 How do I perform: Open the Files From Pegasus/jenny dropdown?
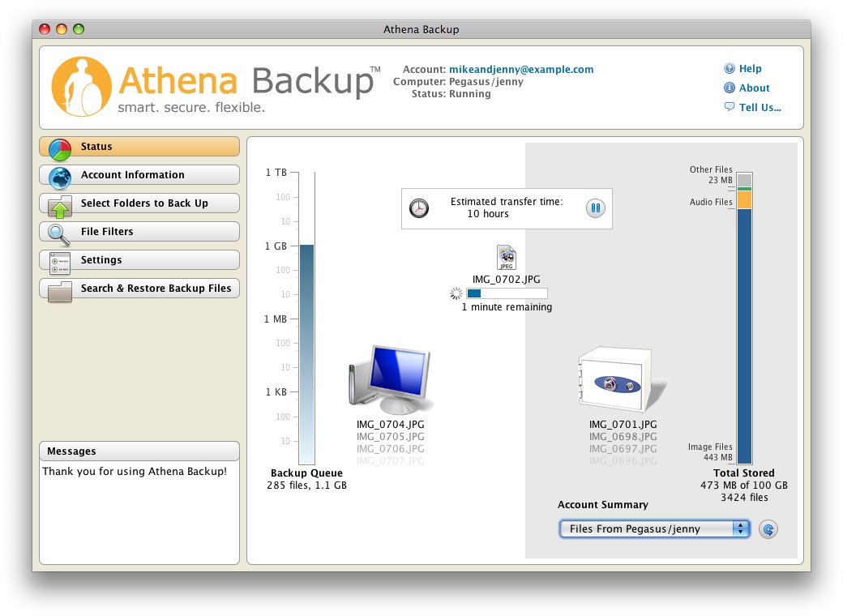click(x=654, y=529)
